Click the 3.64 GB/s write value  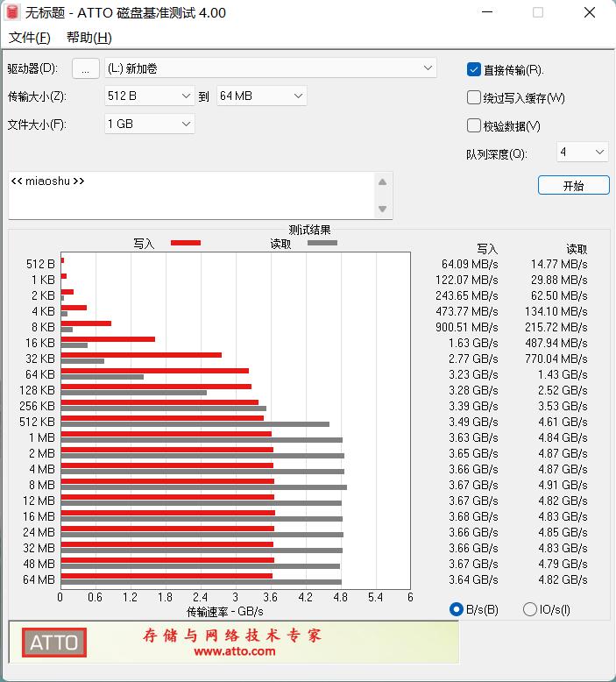click(473, 579)
